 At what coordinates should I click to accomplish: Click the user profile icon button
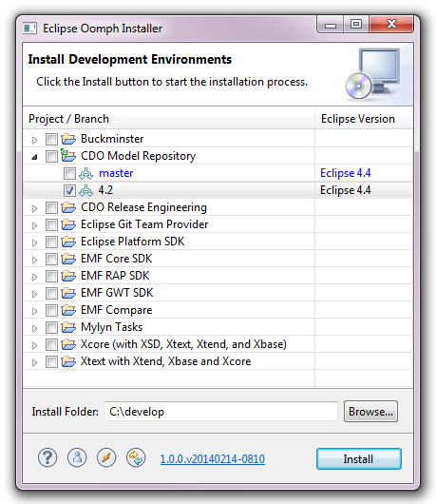click(x=77, y=457)
